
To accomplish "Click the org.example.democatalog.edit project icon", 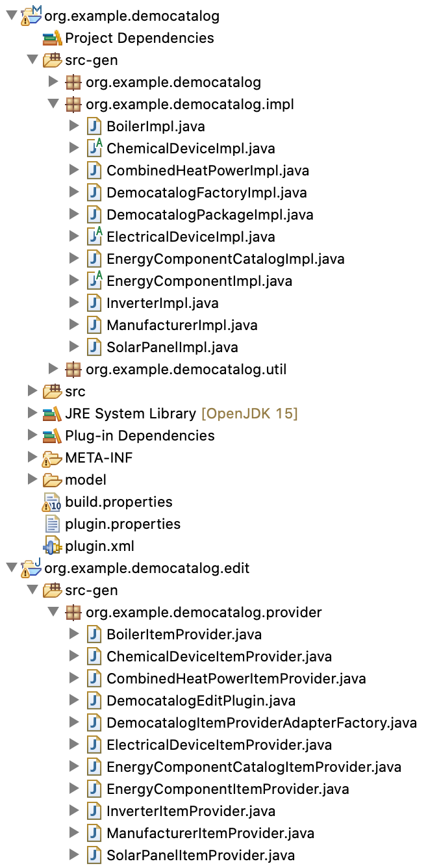I will (x=31, y=568).
